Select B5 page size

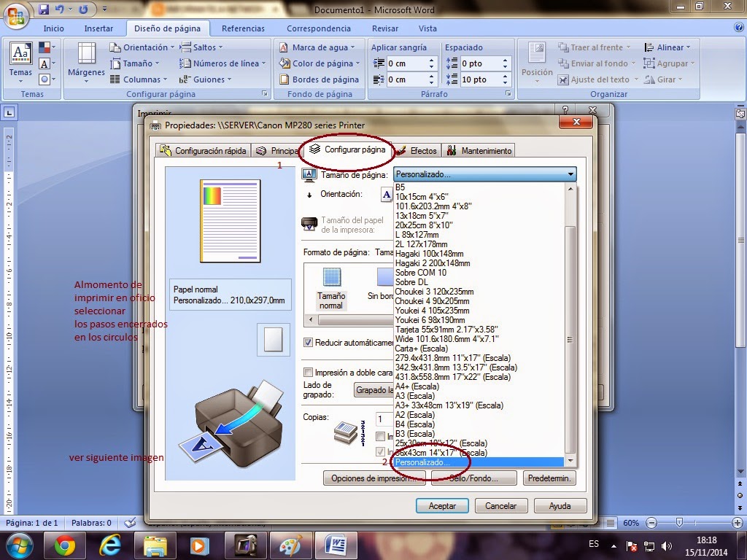[479, 187]
